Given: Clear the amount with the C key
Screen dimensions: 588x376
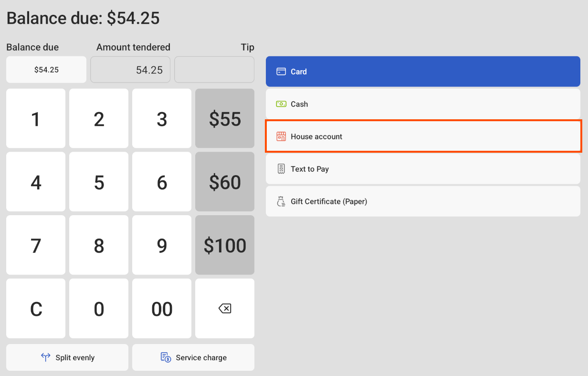Looking at the screenshot, I should 35,308.
